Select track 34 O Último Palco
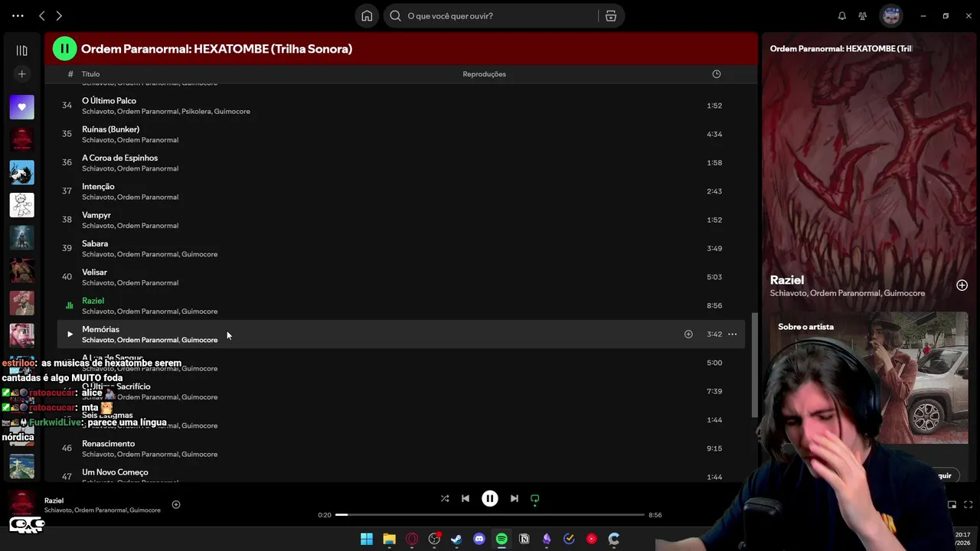The width and height of the screenshot is (980, 551). [x=401, y=106]
